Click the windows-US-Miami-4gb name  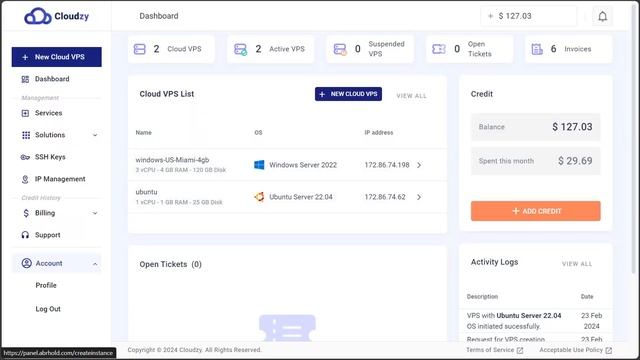point(172,160)
